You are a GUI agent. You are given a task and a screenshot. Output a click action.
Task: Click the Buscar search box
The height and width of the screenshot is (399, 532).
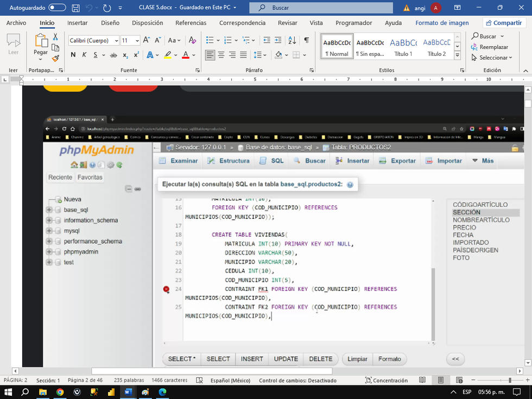pyautogui.click(x=321, y=8)
